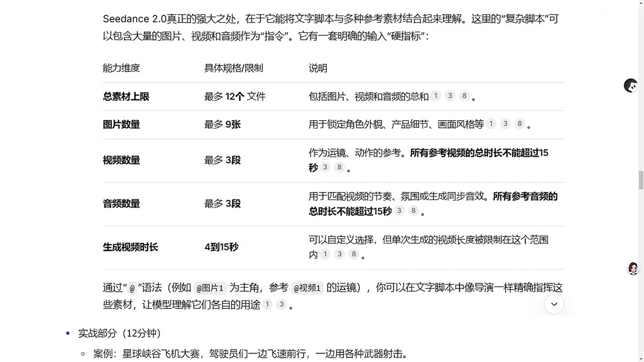Click the 说明 column header

click(318, 68)
